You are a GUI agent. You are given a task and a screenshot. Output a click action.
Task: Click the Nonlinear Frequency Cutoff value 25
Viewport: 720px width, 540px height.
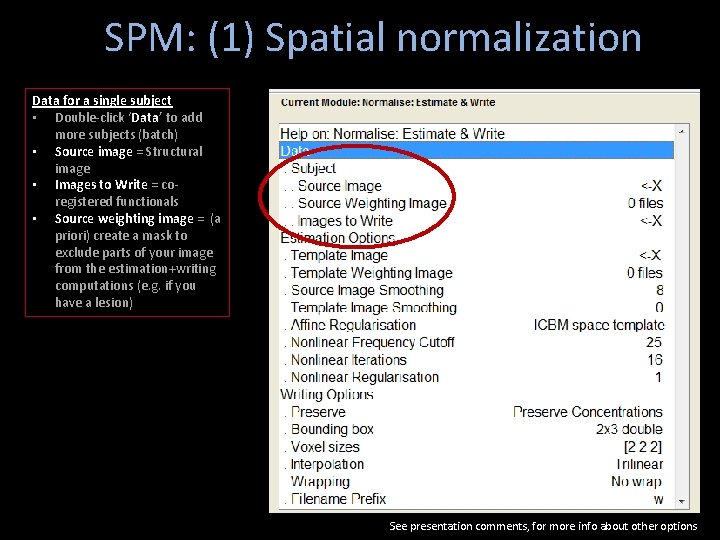tap(654, 343)
